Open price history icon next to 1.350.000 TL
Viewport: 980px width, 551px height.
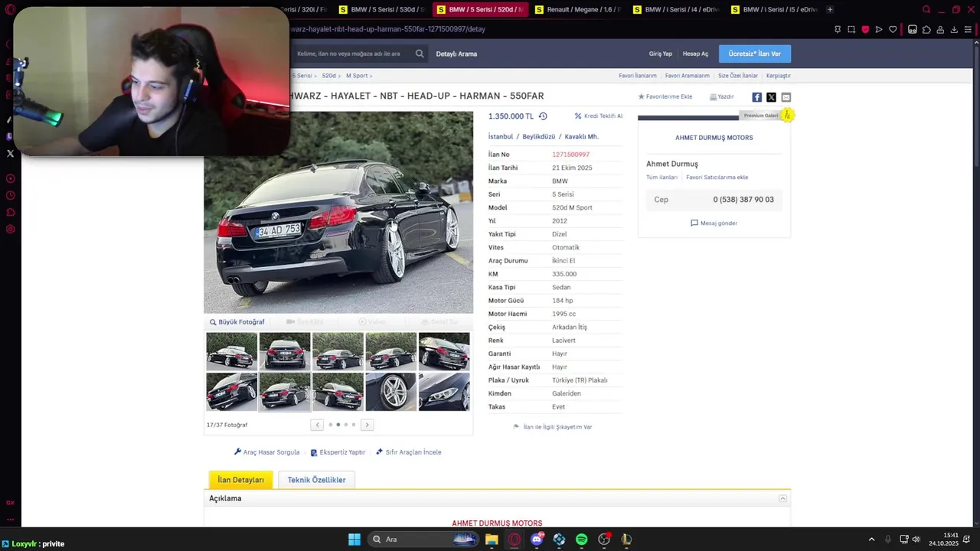543,116
